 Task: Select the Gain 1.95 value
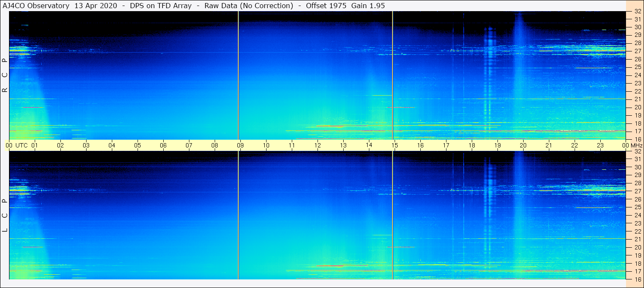[x=368, y=6]
